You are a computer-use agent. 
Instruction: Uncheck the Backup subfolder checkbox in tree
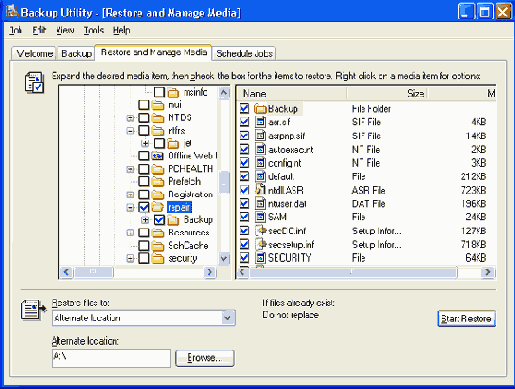pyautogui.click(x=159, y=220)
